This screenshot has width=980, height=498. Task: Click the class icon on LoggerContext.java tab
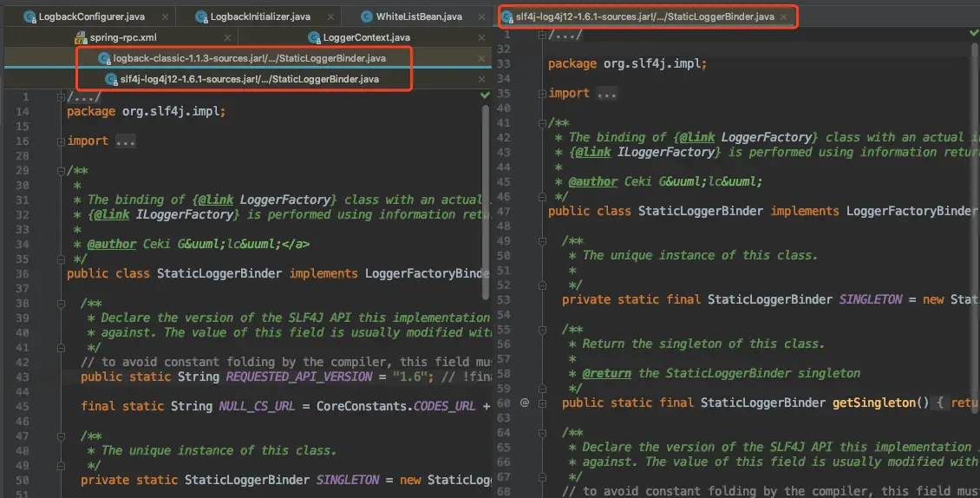(x=314, y=37)
